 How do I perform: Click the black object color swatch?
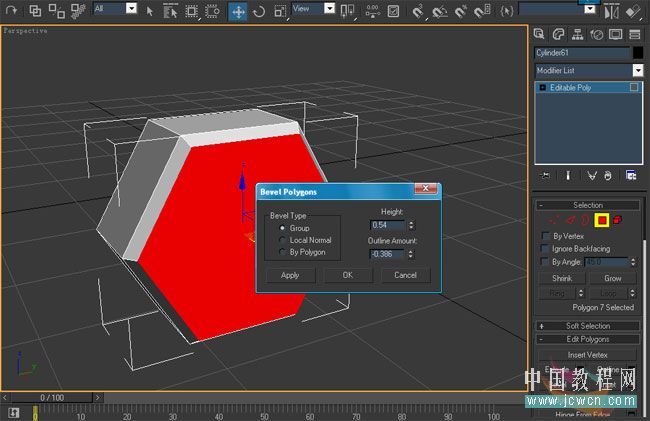[x=638, y=53]
